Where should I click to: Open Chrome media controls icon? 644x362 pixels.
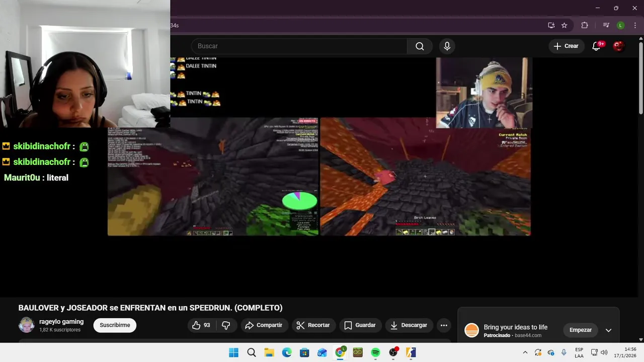pos(606,25)
